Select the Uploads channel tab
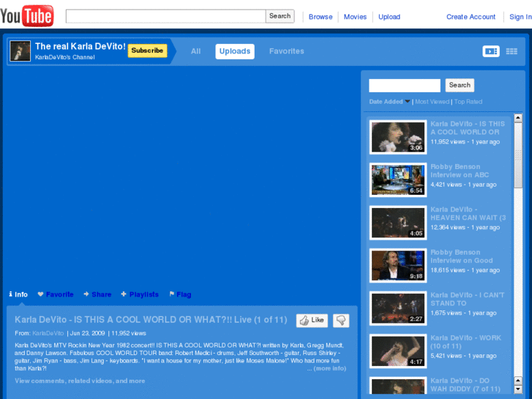The height and width of the screenshot is (399, 532). (235, 51)
